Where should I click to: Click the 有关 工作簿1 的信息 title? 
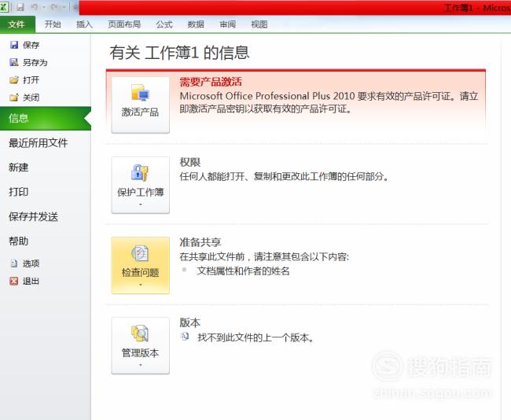(x=179, y=53)
